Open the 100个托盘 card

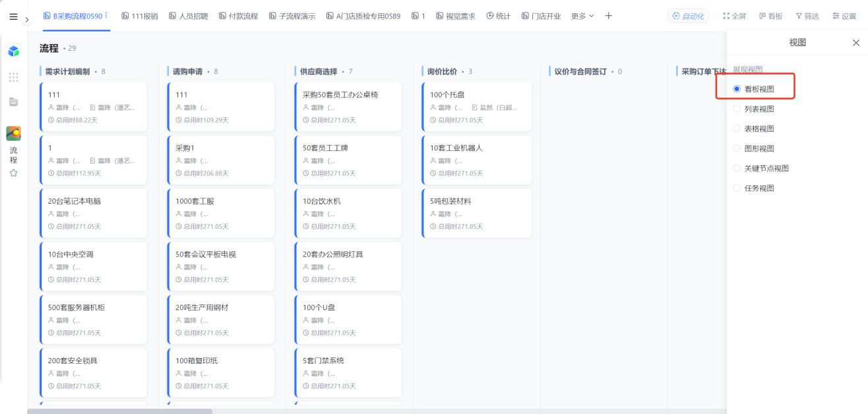(477, 106)
